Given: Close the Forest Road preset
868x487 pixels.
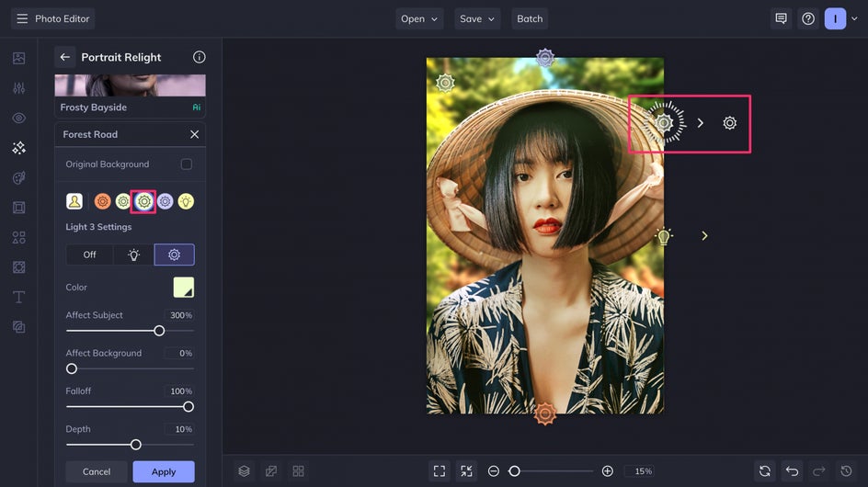Looking at the screenshot, I should click(x=194, y=134).
